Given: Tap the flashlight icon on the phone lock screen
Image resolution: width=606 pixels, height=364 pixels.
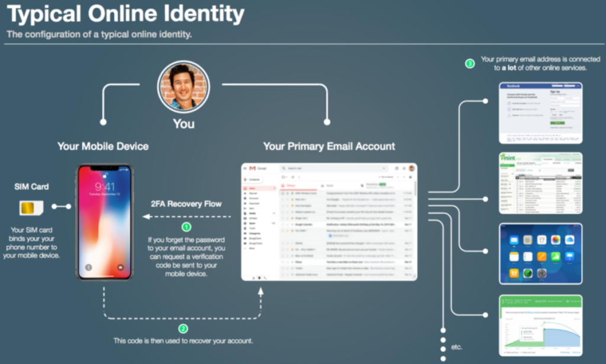Looking at the screenshot, I should (x=89, y=267).
